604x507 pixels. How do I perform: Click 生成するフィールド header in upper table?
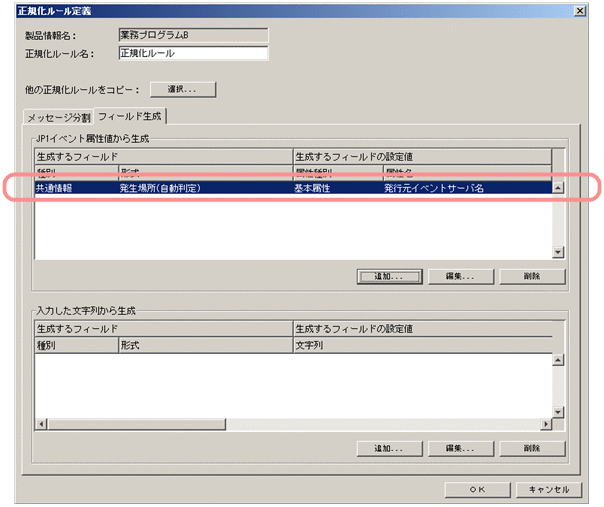point(164,157)
